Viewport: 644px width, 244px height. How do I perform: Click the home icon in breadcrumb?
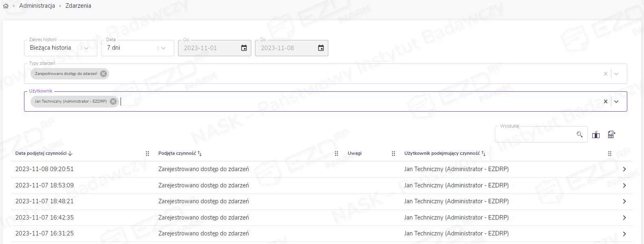(x=6, y=6)
